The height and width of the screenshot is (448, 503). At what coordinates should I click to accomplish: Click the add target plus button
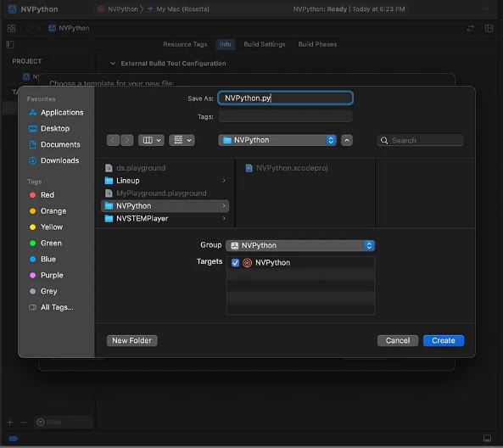(x=10, y=423)
